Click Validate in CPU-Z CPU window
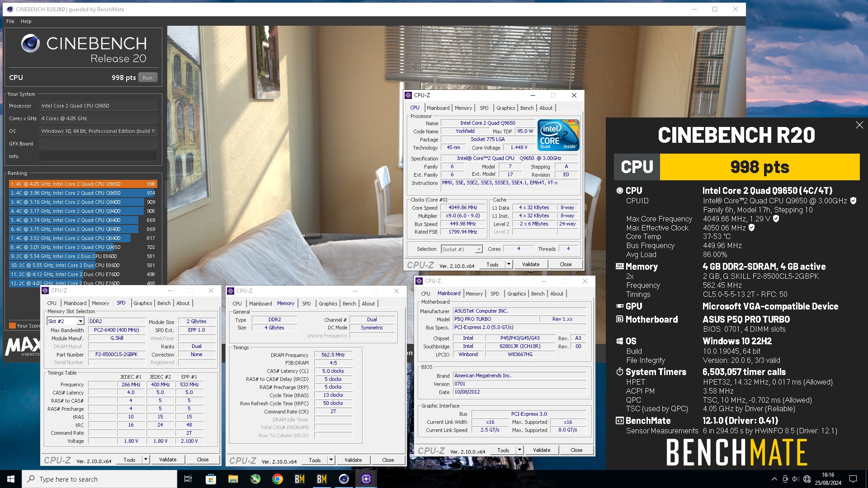 click(x=531, y=264)
